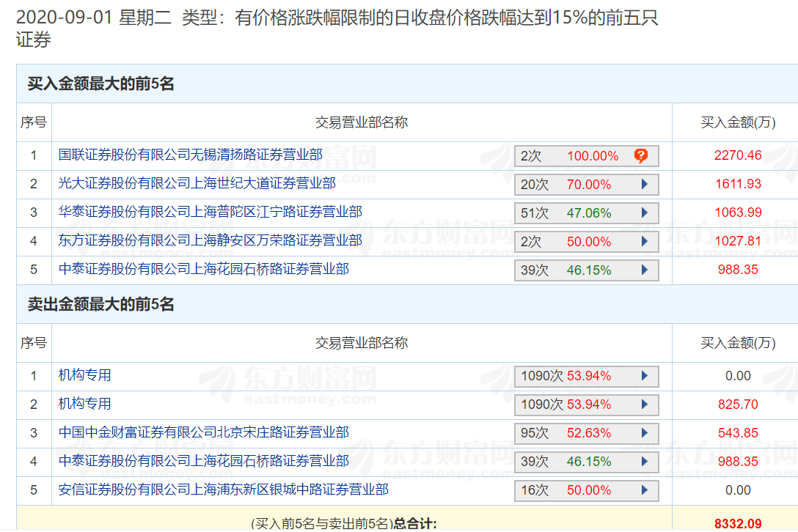Click the 2次 100.00% stats box
The width and height of the screenshot is (798, 532).
(x=586, y=156)
